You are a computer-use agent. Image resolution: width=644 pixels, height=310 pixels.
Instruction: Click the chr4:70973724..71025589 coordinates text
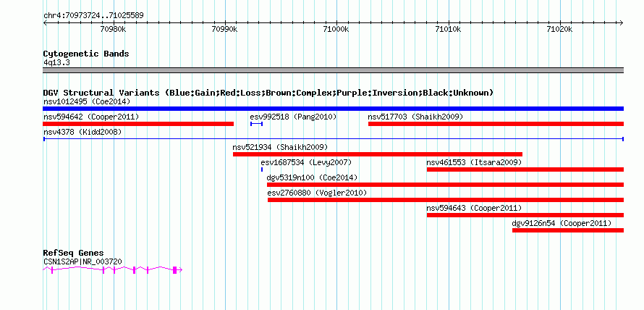pyautogui.click(x=93, y=16)
